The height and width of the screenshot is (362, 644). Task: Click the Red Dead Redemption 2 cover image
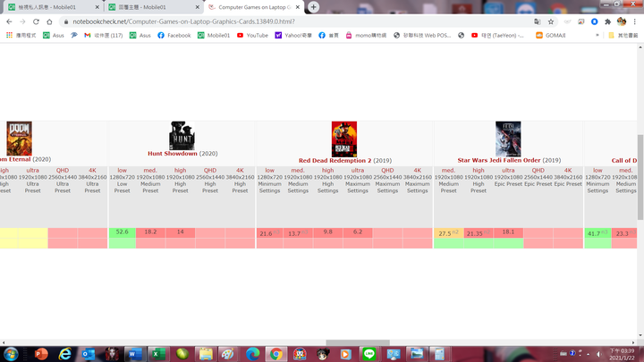pos(344,139)
